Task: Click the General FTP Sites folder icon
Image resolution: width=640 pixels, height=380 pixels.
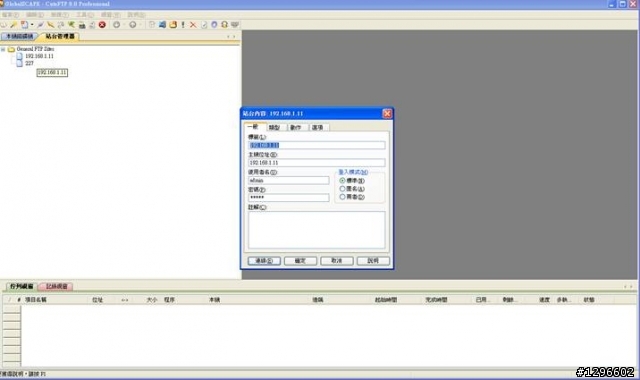Action: (x=11, y=49)
